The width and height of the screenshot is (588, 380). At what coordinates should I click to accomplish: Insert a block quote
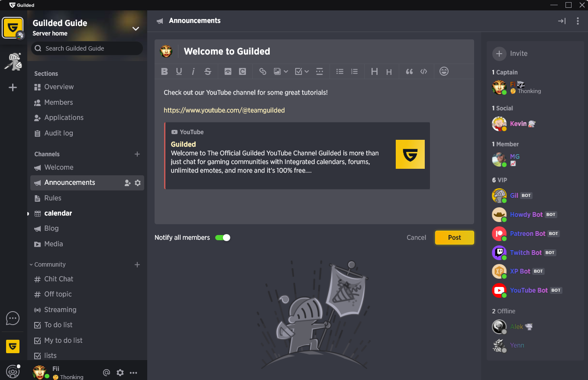[x=409, y=72]
